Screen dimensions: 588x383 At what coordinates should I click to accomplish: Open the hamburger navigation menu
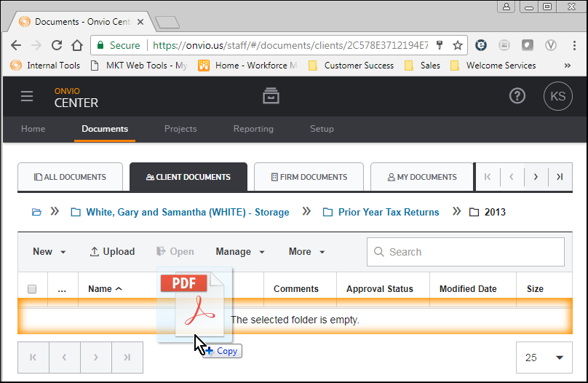tap(27, 96)
